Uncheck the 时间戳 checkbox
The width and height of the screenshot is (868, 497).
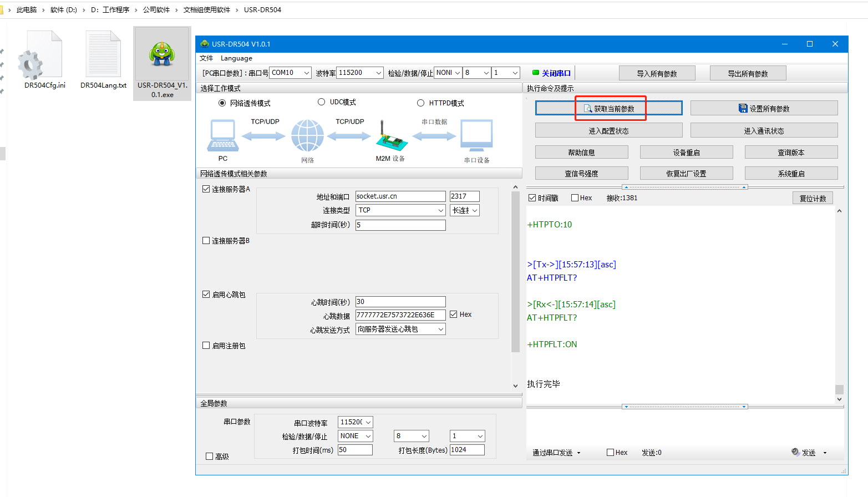pyautogui.click(x=532, y=198)
